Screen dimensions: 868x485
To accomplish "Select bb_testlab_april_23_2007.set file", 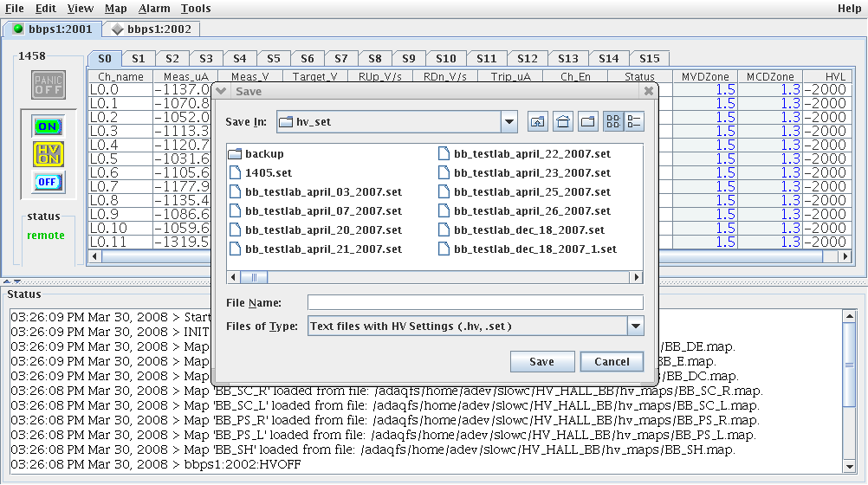I will (x=524, y=172).
